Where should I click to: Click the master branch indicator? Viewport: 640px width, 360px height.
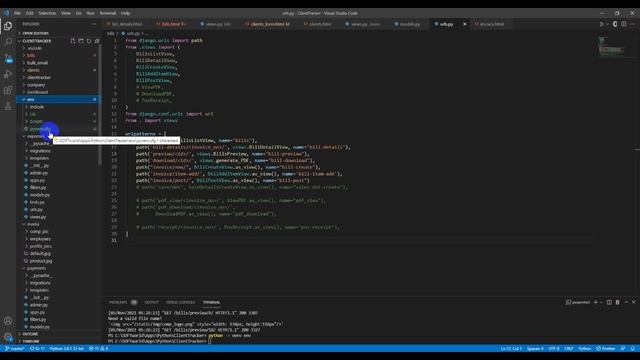15,349
